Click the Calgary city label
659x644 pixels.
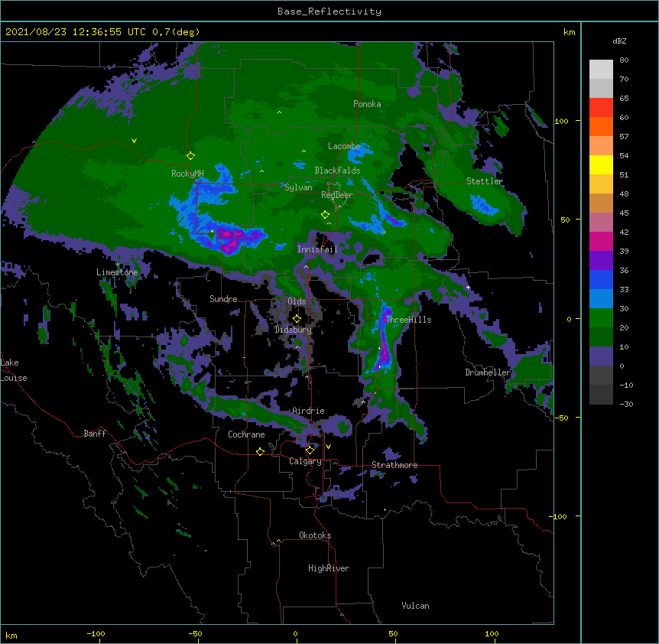(305, 461)
